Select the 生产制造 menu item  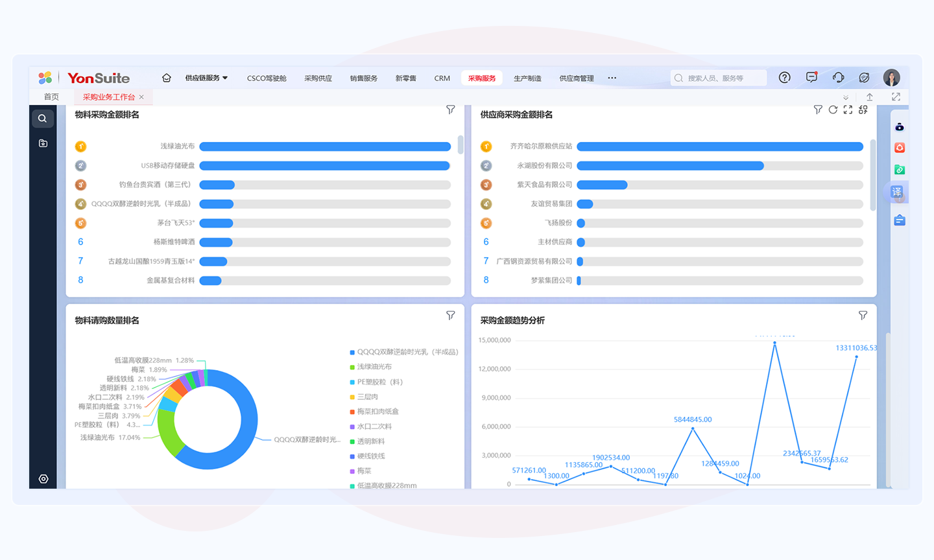point(527,78)
